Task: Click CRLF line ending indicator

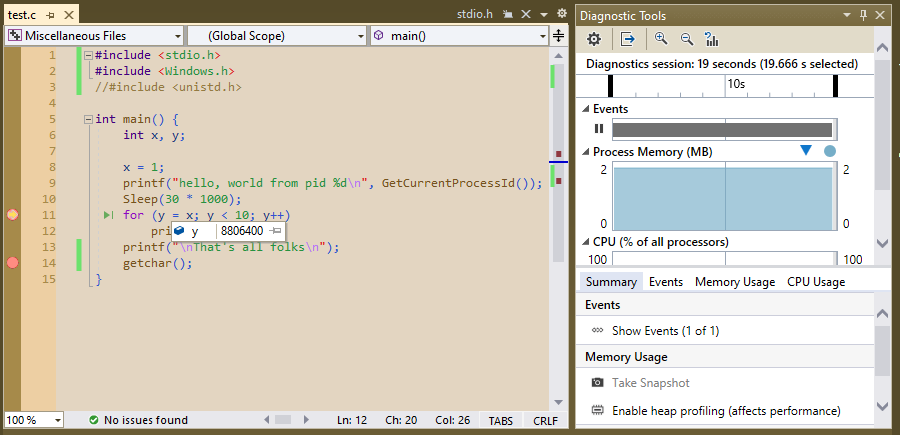Action: point(545,421)
